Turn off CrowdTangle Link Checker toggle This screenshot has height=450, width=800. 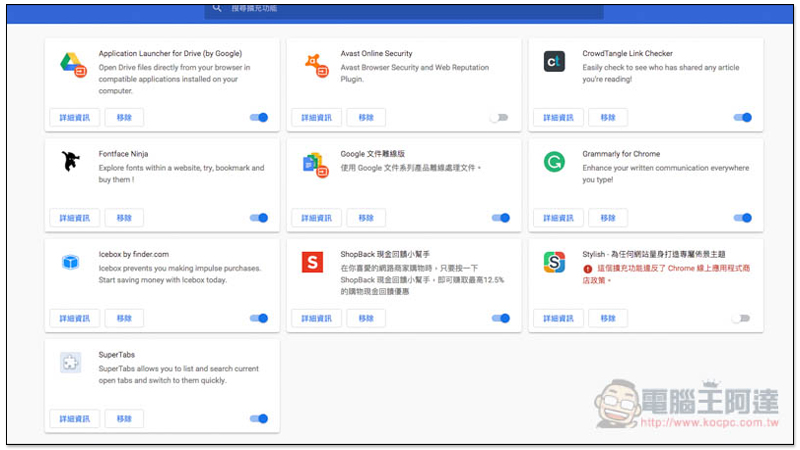pos(743,117)
